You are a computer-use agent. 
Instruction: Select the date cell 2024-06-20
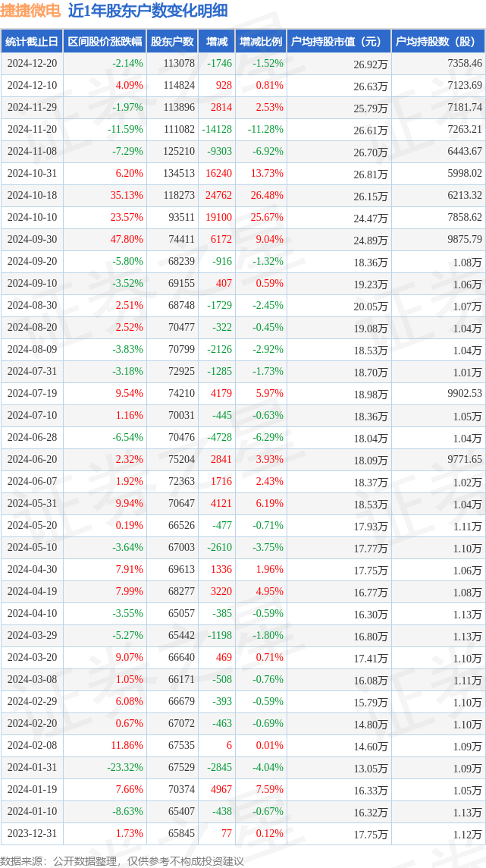[33, 459]
